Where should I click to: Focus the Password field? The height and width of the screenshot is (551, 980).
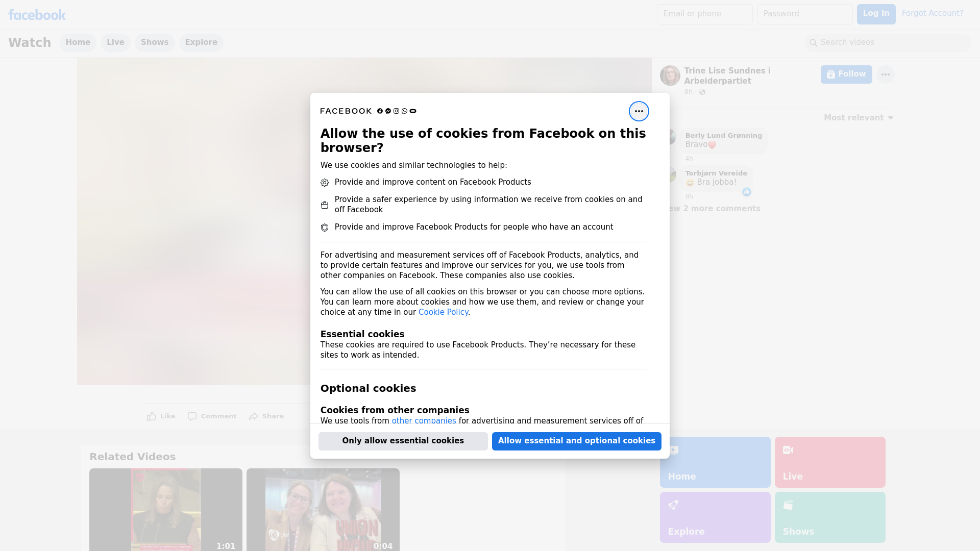click(805, 14)
